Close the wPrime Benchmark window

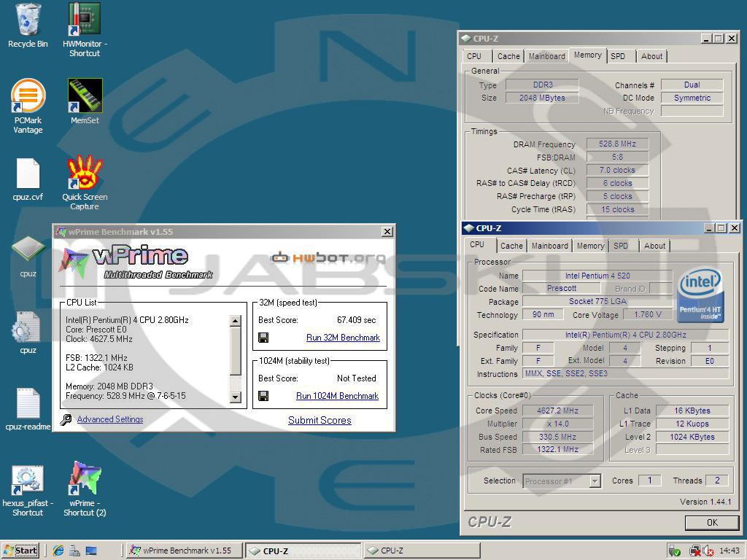point(387,232)
